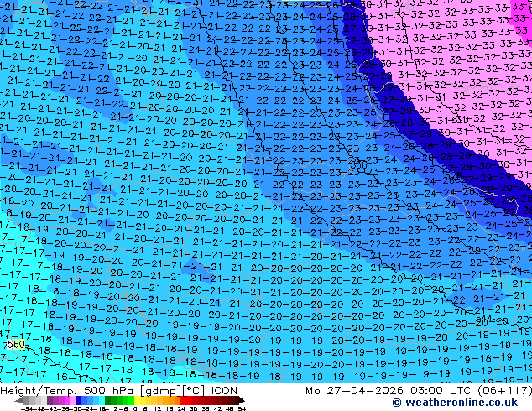This screenshot has height=411, width=532.
Task: Click the 528 contour height label
Action: pyautogui.click(x=454, y=175)
